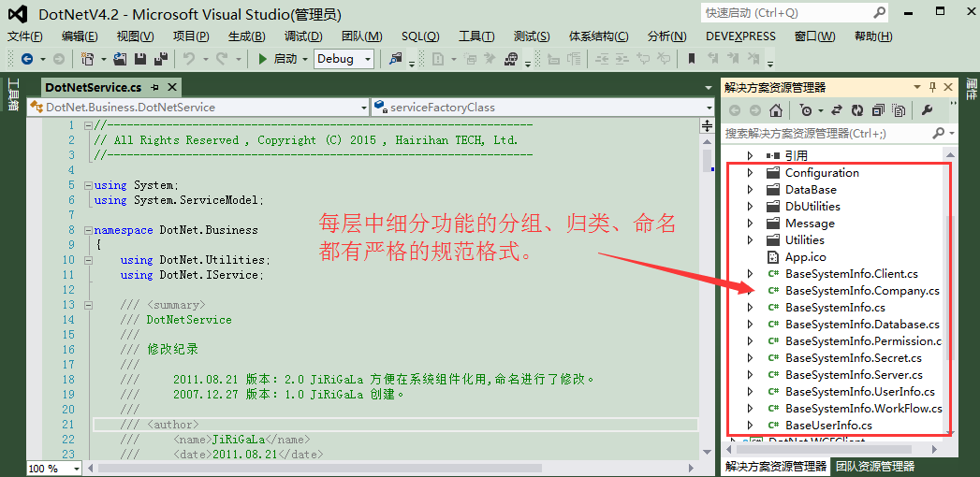Image resolution: width=980 pixels, height=477 pixels.
Task: Select BaseUserInfo.cs file in the tree
Action: coord(828,426)
